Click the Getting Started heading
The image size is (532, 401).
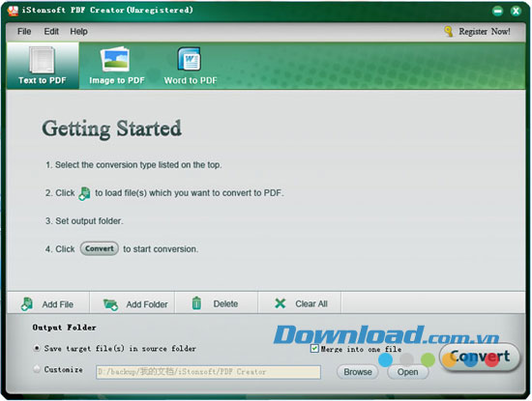point(111,129)
